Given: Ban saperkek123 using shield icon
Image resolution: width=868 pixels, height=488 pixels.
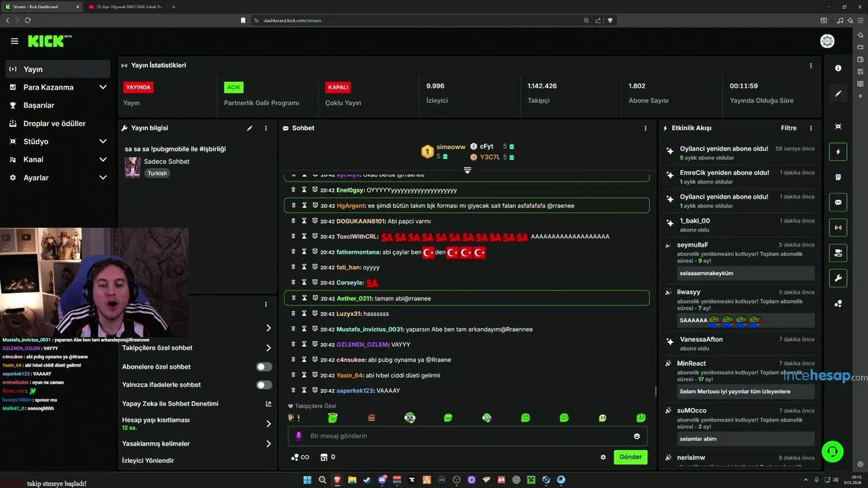Looking at the screenshot, I should point(315,390).
